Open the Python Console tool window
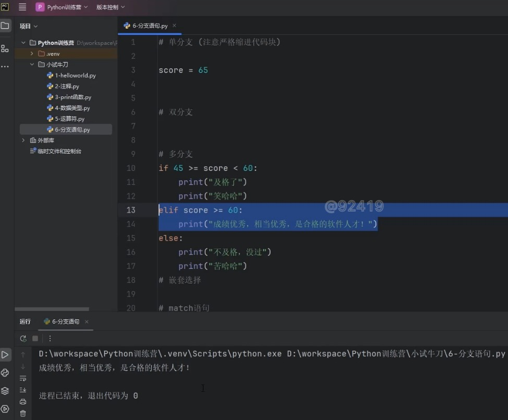 (x=5, y=373)
